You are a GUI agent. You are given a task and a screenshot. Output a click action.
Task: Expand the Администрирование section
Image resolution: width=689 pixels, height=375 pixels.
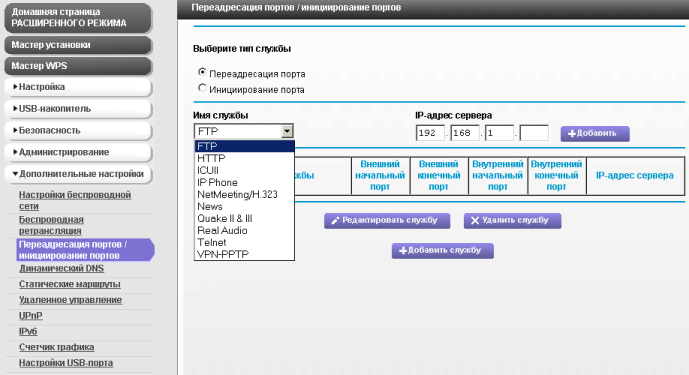pyautogui.click(x=78, y=152)
